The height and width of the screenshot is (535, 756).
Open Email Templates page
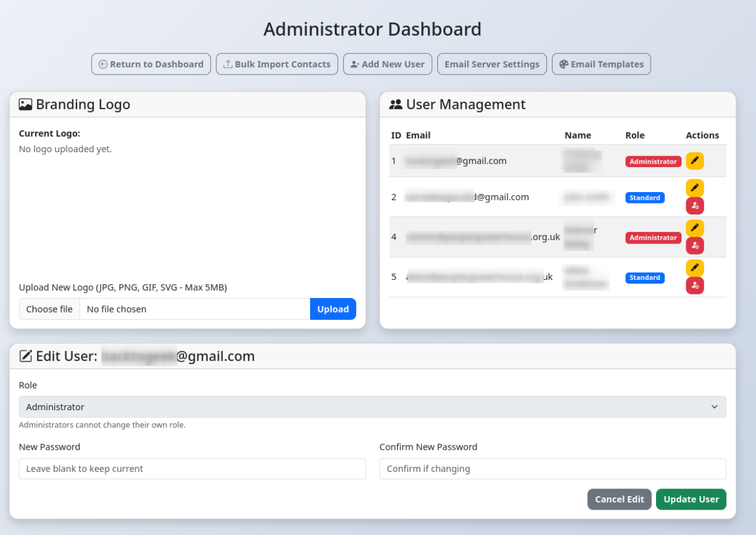pos(601,64)
